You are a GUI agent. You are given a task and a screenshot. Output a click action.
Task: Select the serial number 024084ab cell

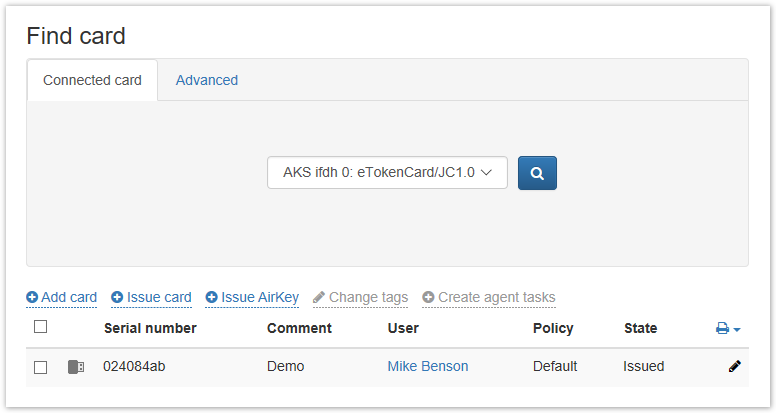coord(134,366)
